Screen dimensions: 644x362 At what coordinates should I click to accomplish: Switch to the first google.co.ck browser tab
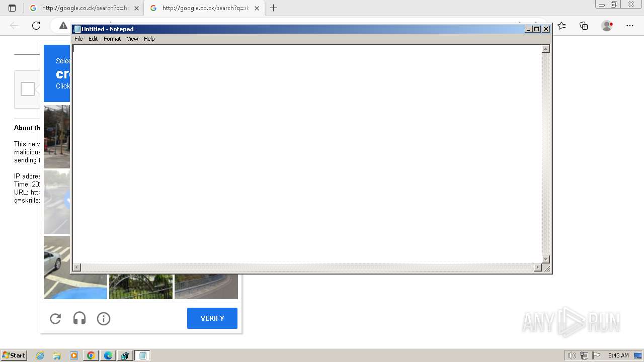[x=84, y=8]
